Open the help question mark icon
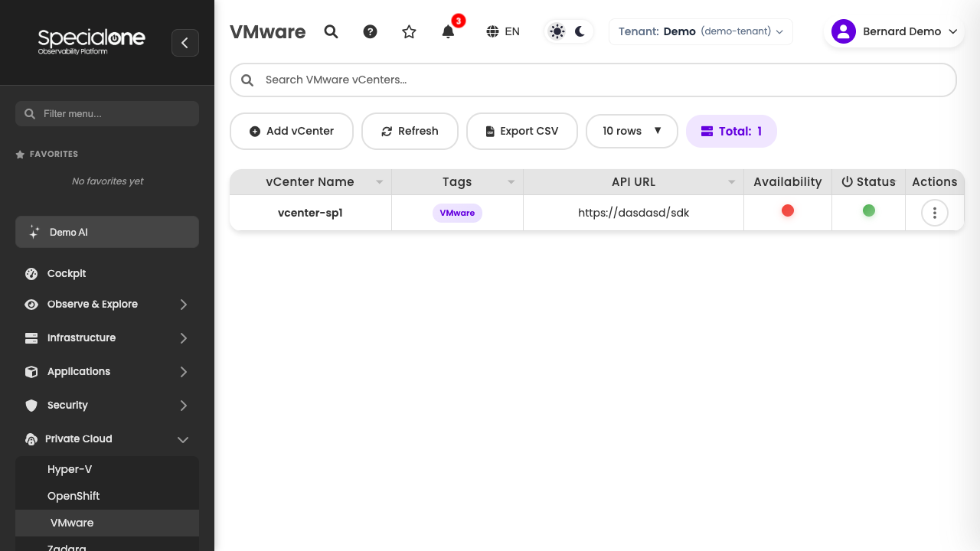Image resolution: width=980 pixels, height=551 pixels. tap(370, 31)
